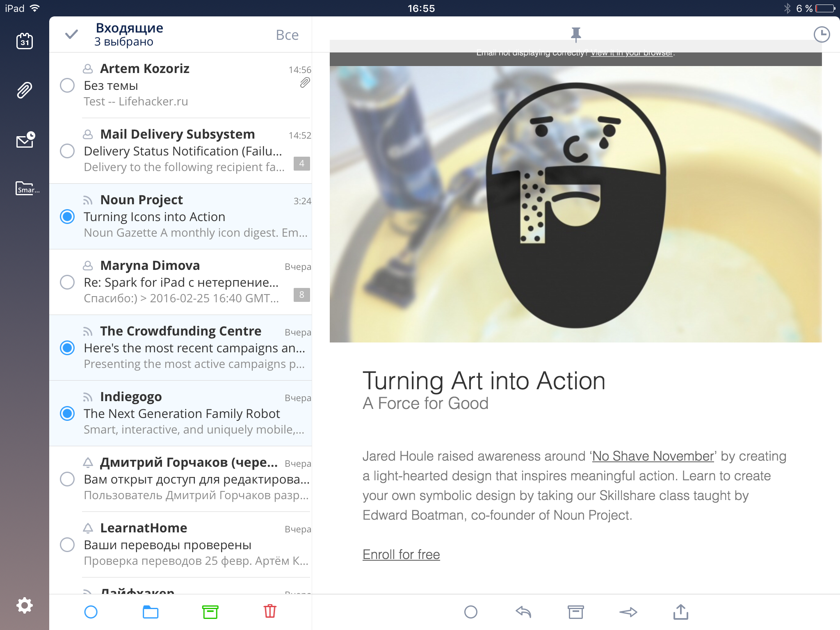Expand Mail Delivery Subsystem thread count 4
840x630 pixels.
(301, 164)
